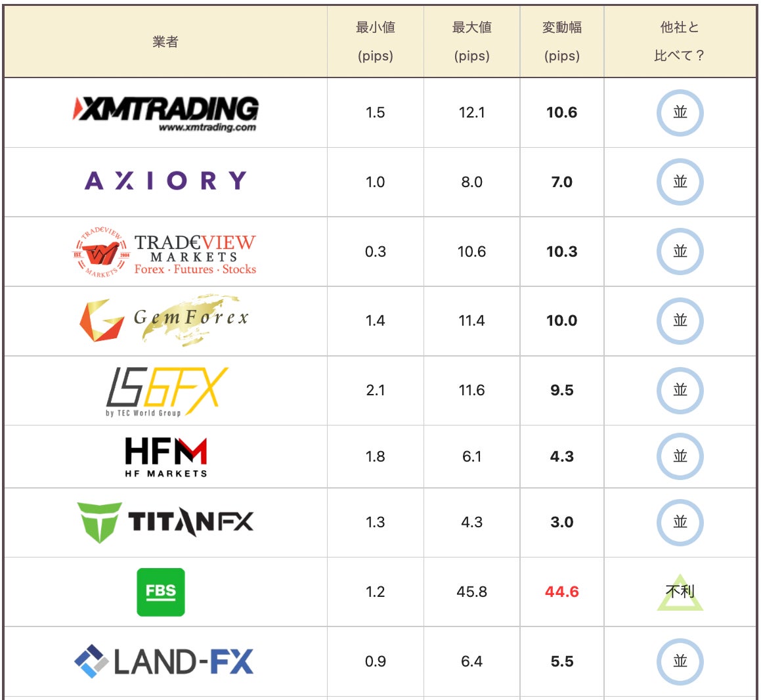This screenshot has height=700, width=761.
Task: Click the HFM HF Markets logo
Action: [166, 457]
